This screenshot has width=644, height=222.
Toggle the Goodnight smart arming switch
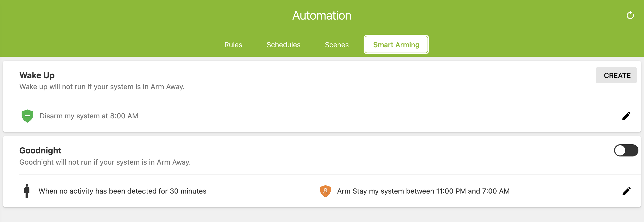tap(626, 151)
